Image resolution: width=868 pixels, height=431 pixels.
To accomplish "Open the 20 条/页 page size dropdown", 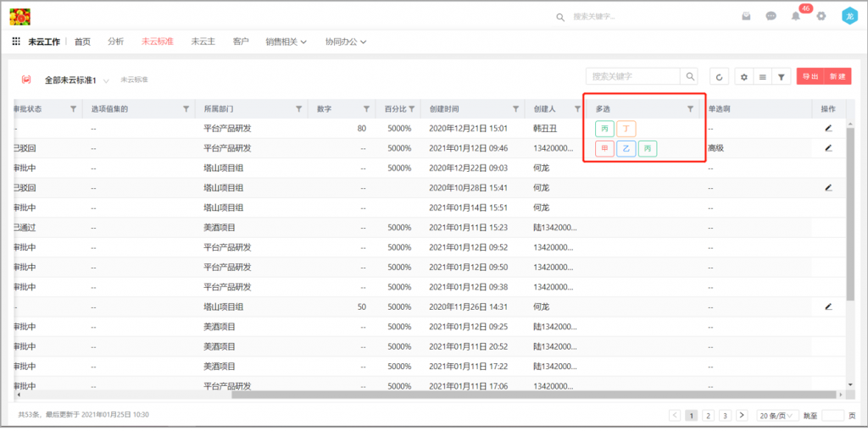I will point(776,415).
